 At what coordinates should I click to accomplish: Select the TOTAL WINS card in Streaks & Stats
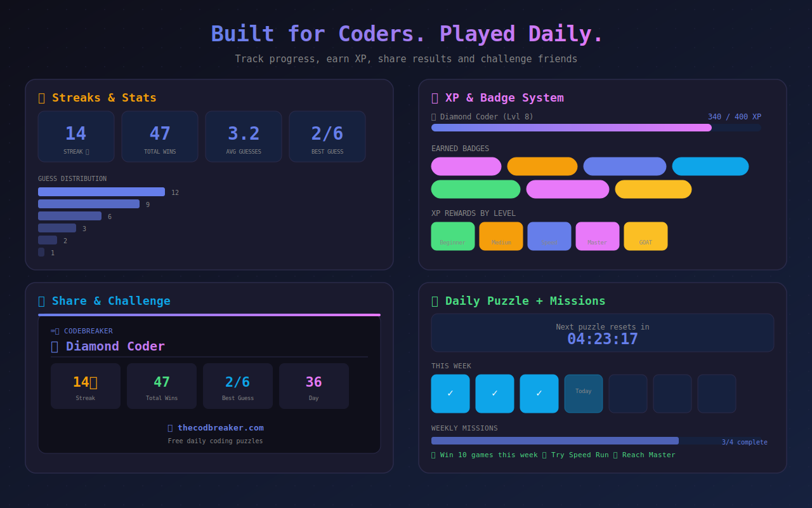160,137
